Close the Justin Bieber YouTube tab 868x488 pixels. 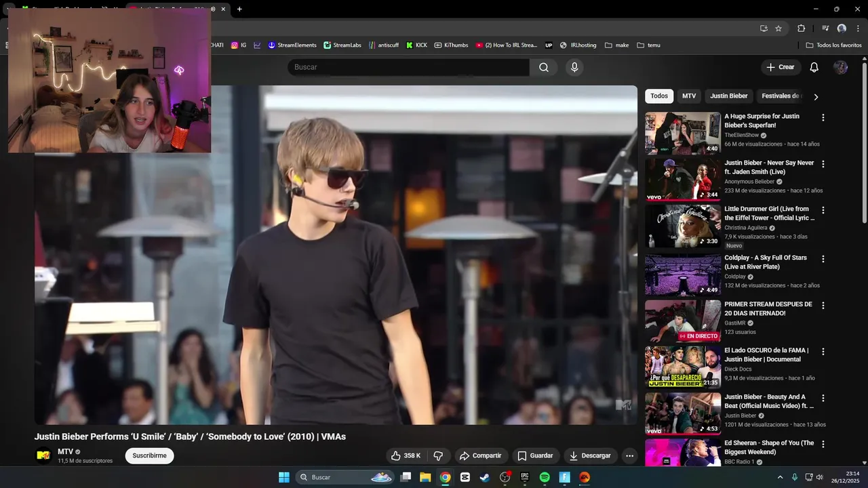click(x=223, y=9)
